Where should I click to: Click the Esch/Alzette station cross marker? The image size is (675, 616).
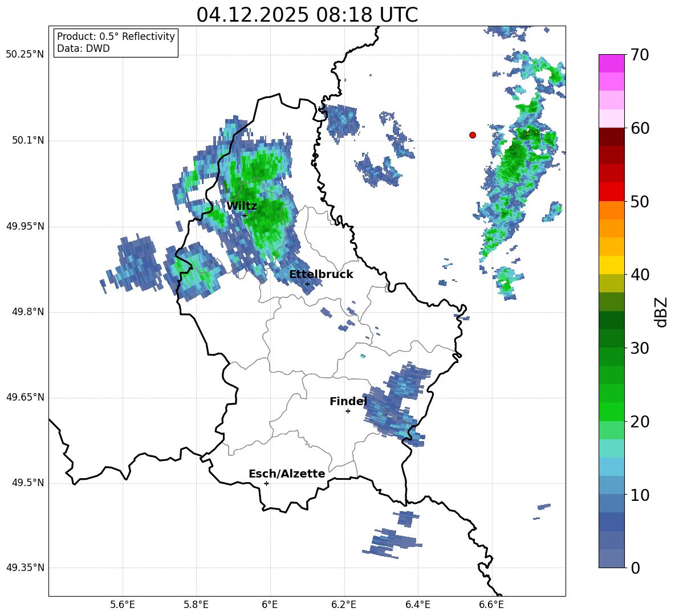coord(266,483)
